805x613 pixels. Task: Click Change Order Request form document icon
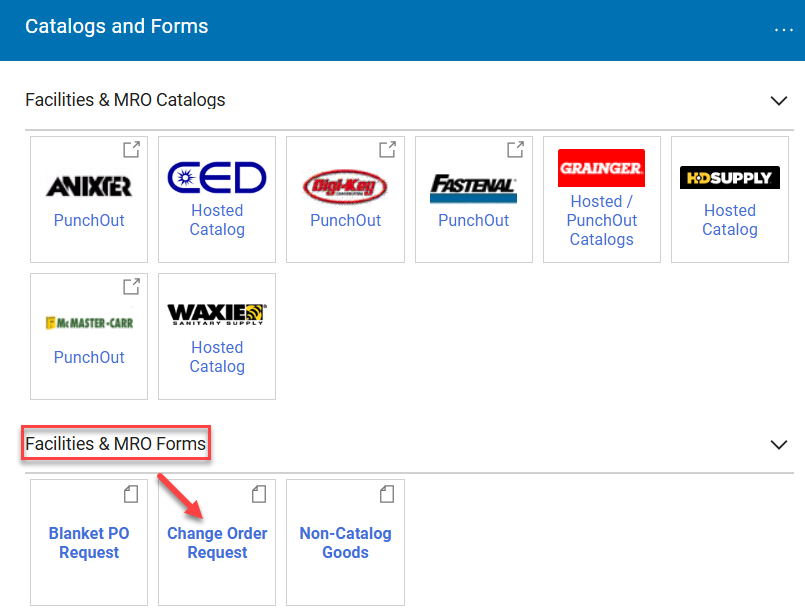pyautogui.click(x=259, y=494)
